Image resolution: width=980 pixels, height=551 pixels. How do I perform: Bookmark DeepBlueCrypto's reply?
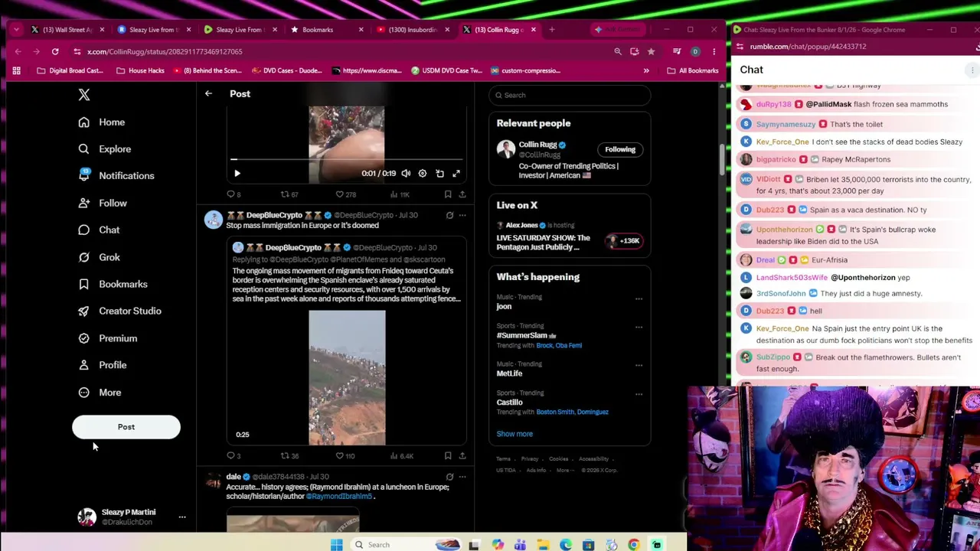pyautogui.click(x=448, y=456)
